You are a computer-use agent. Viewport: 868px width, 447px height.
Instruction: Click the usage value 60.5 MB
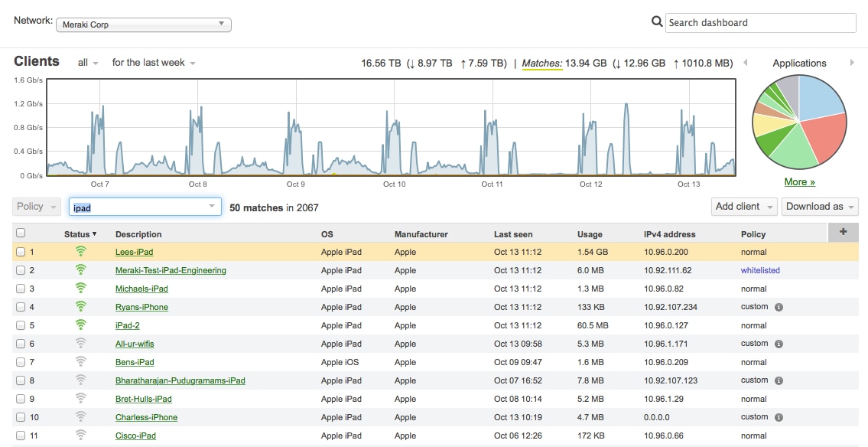click(593, 325)
